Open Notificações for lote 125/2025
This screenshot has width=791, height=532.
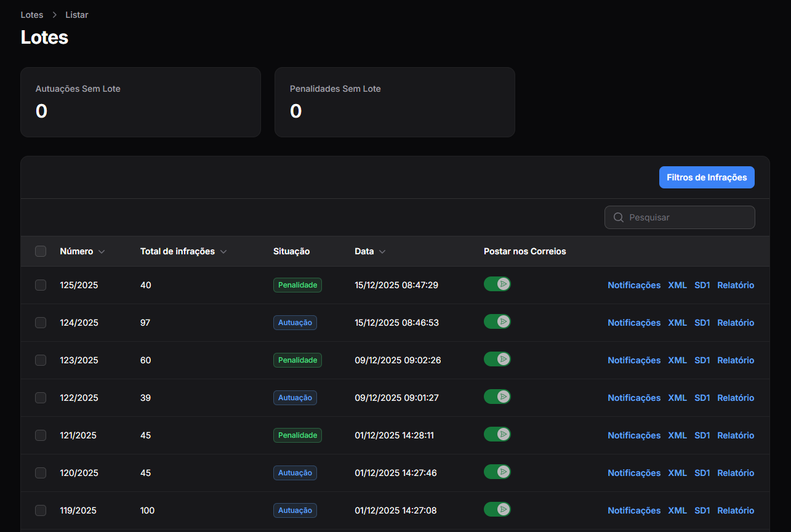633,285
